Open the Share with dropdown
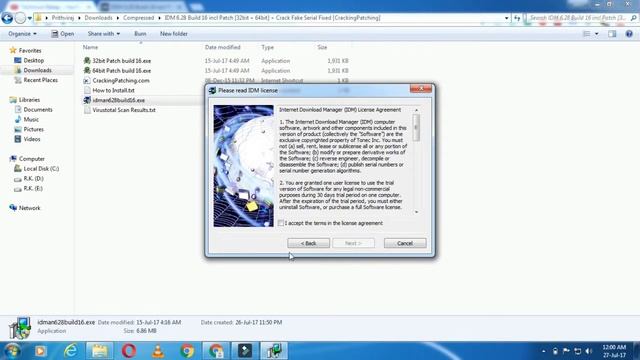 104,34
